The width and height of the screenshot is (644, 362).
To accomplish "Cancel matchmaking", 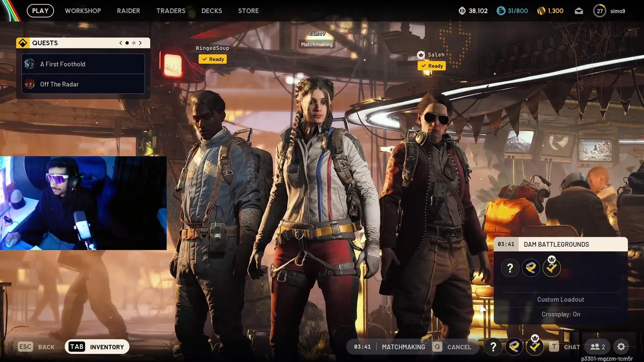I will (453, 347).
